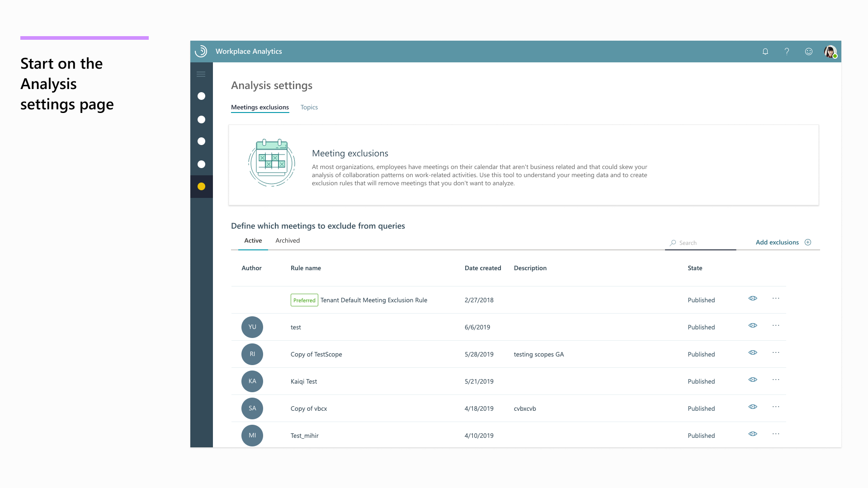The width and height of the screenshot is (868, 488).
Task: Select the highlighted yellow sidebar navigation icon
Action: click(202, 186)
